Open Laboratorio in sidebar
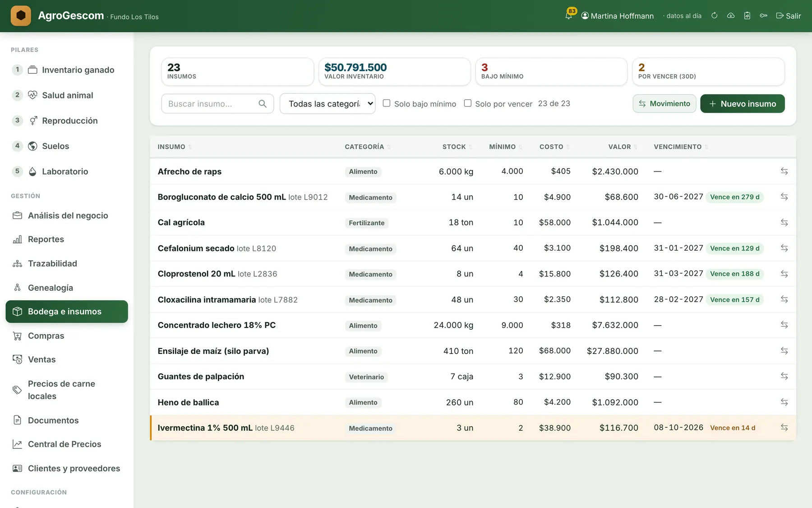Viewport: 812px width, 508px height. click(x=67, y=172)
